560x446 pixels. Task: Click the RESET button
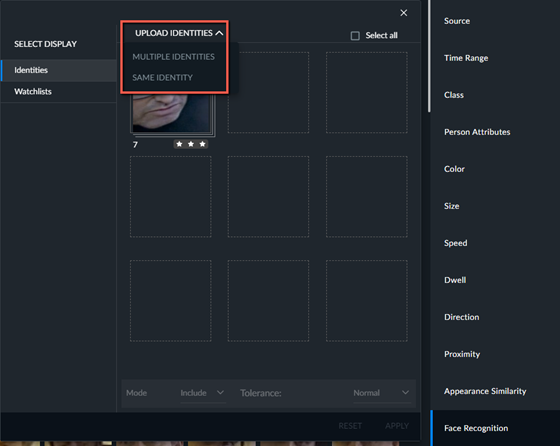pyautogui.click(x=350, y=426)
